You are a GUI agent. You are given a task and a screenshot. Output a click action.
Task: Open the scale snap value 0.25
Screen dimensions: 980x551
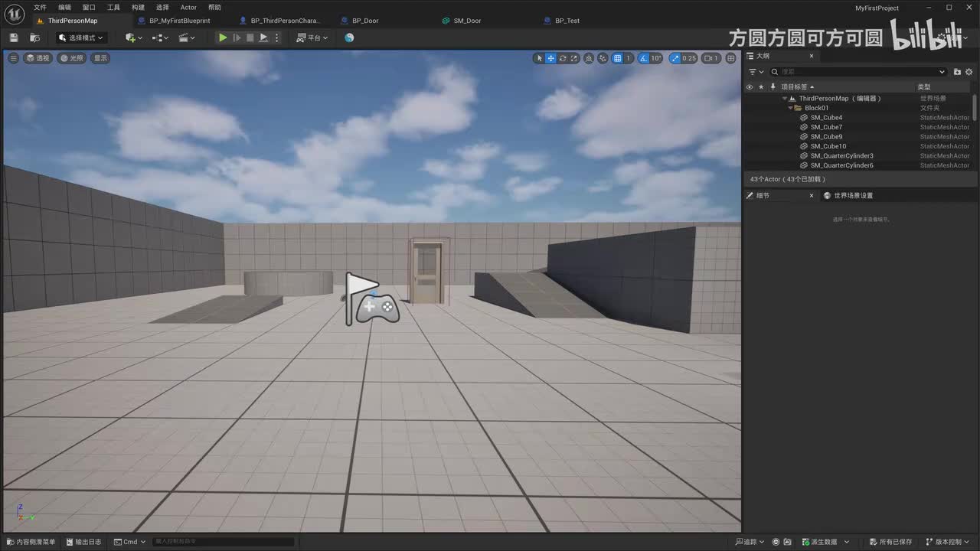click(x=689, y=58)
